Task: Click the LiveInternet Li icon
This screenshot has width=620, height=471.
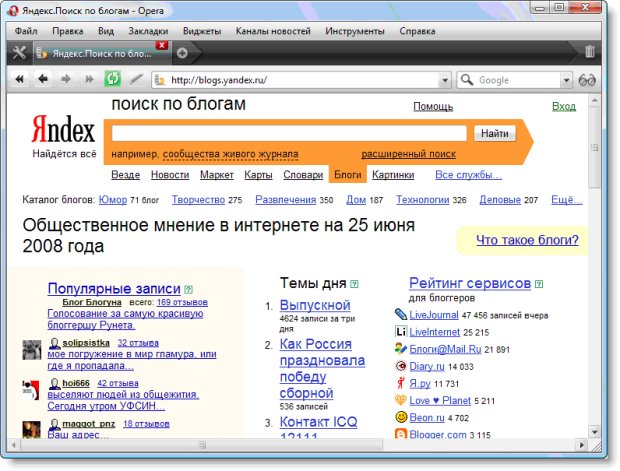Action: (x=401, y=331)
